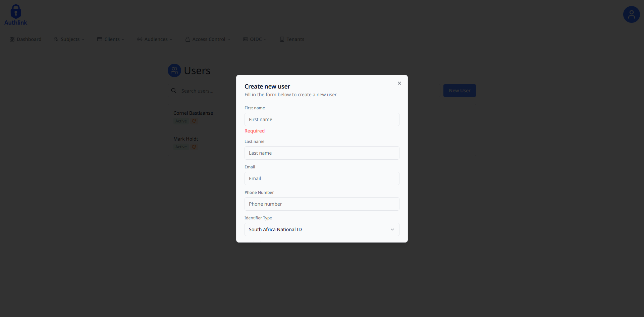The width and height of the screenshot is (644, 317).
Task: Click the Audiences broadcast icon
Action: point(140,39)
